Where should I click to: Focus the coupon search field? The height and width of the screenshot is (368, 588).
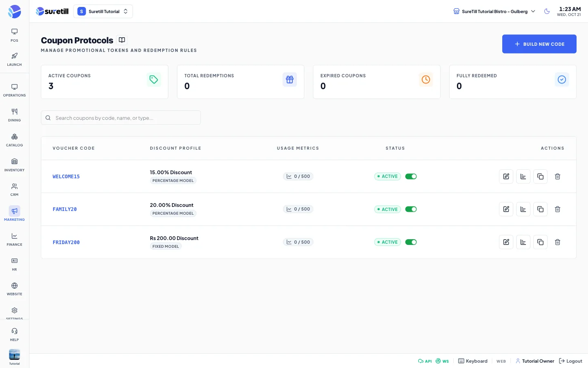[x=121, y=118]
